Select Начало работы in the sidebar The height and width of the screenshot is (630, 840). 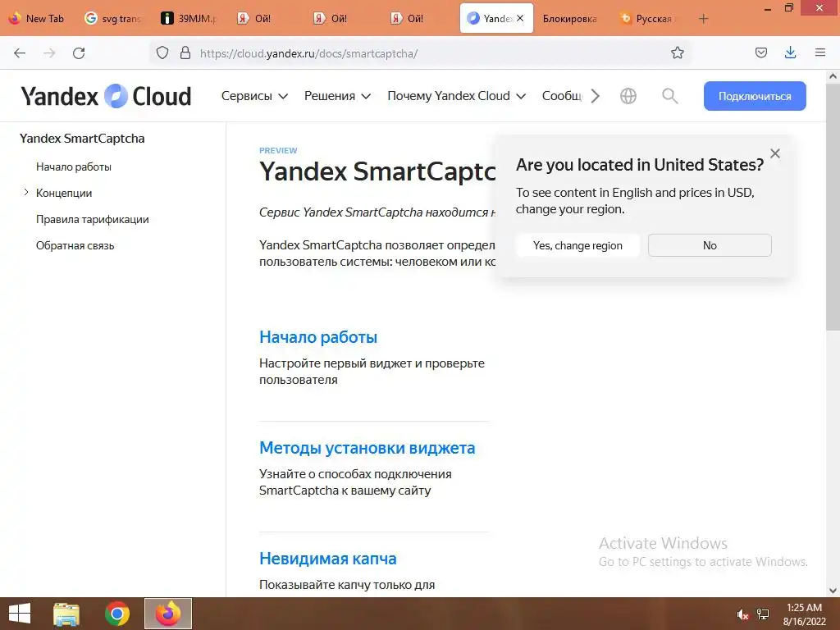pos(73,167)
